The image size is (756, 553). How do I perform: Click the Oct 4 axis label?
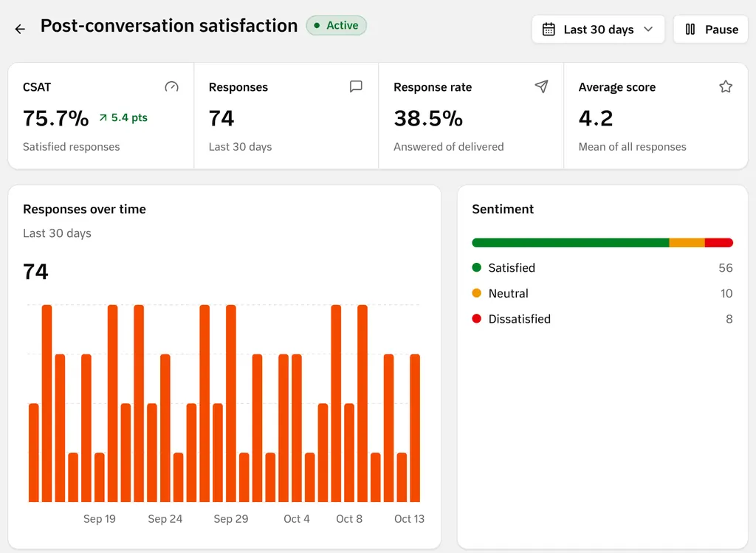click(x=297, y=519)
